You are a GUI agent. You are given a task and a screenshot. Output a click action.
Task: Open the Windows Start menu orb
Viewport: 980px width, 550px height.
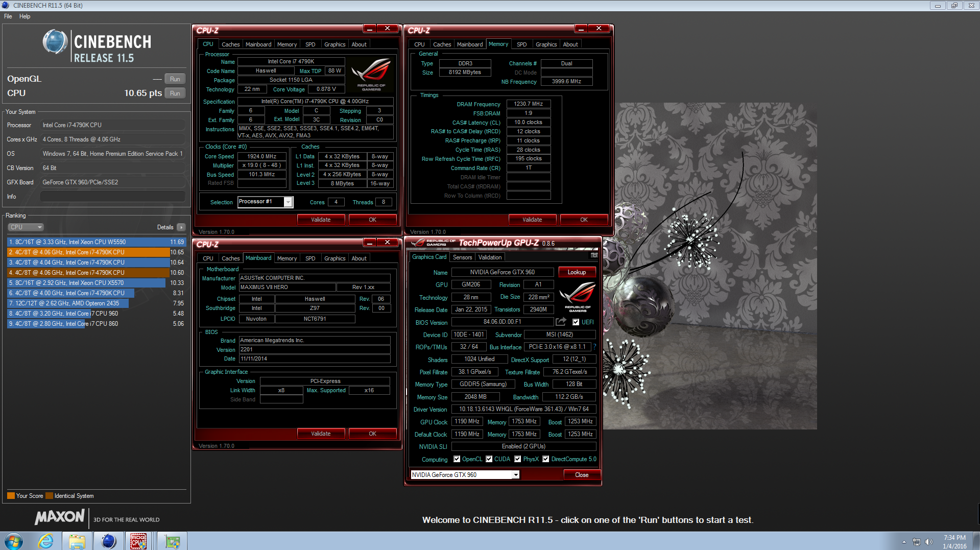(x=13, y=541)
